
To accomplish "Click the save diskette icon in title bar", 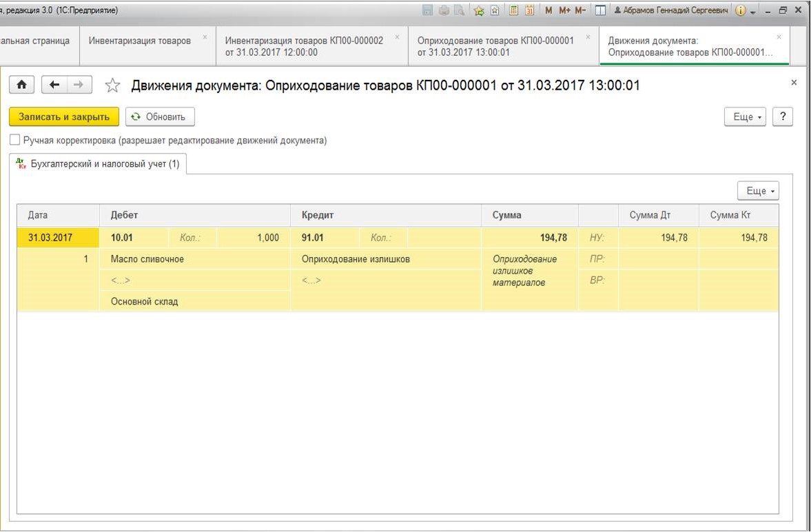I will (x=427, y=10).
